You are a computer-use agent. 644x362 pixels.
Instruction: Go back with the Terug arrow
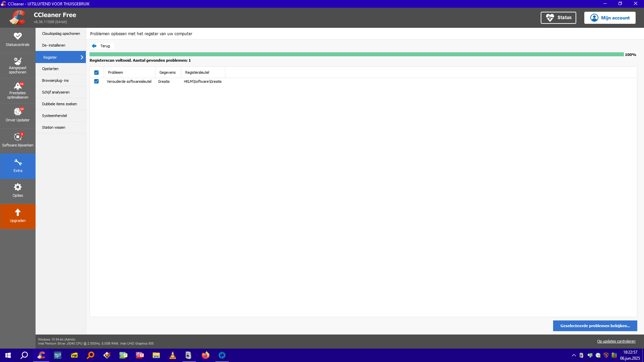102,46
